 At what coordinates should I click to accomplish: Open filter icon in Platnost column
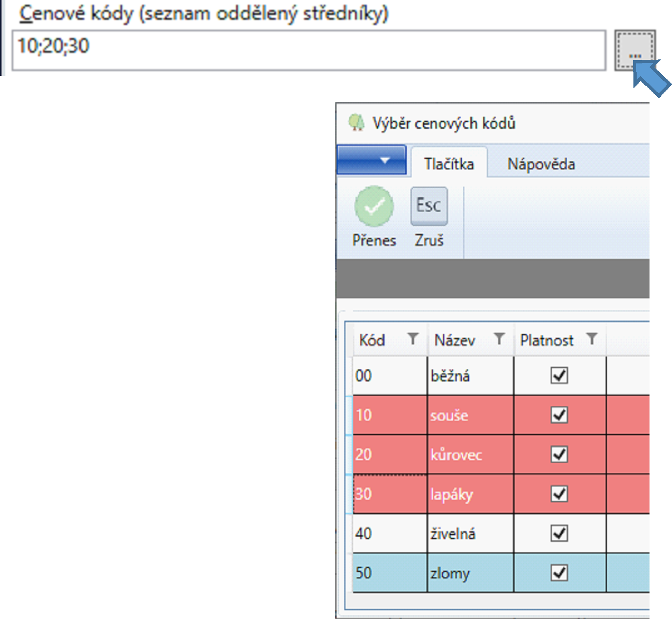(x=592, y=339)
